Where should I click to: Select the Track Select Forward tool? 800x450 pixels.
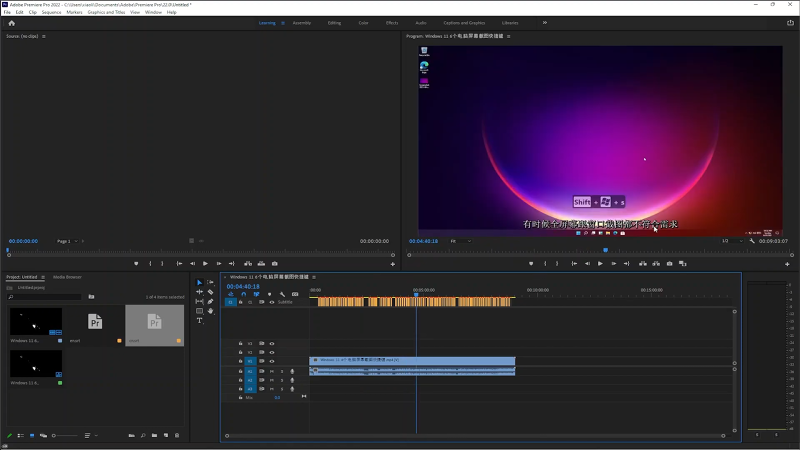pyautogui.click(x=210, y=282)
